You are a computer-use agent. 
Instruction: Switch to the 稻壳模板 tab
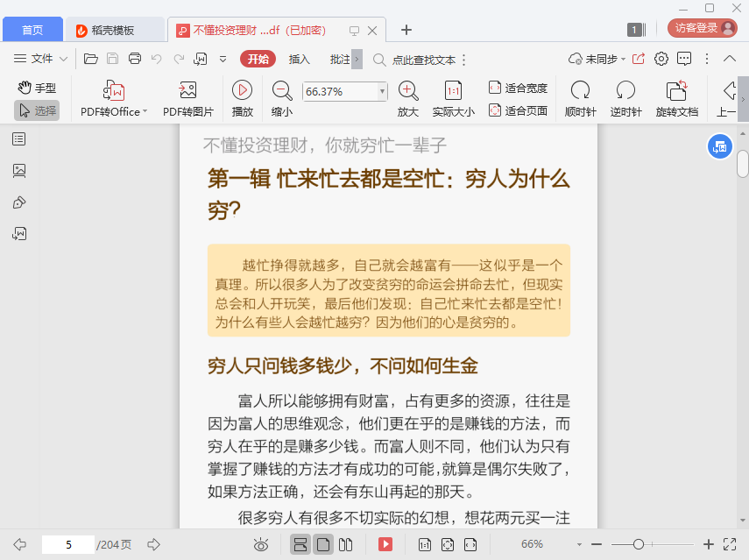pyautogui.click(x=114, y=30)
